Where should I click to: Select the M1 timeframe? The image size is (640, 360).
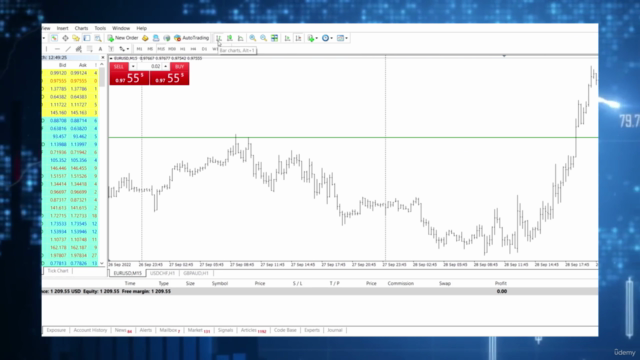pyautogui.click(x=140, y=49)
